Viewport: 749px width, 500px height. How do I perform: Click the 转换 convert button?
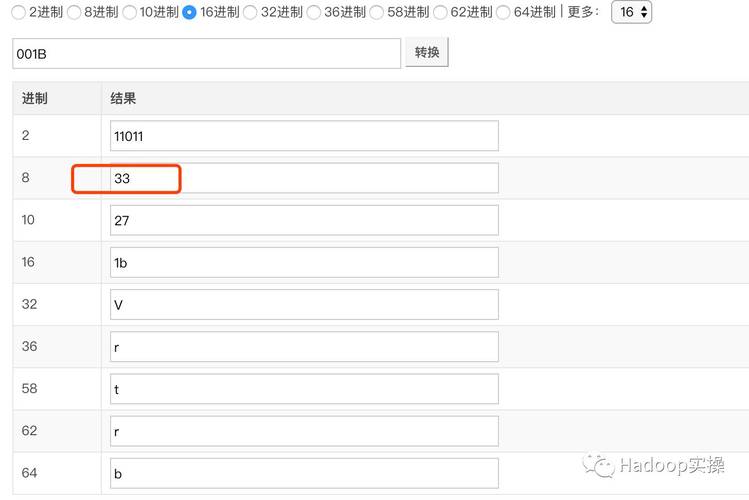[x=427, y=52]
